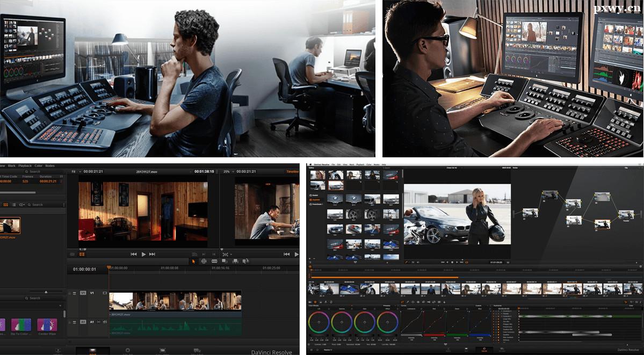Open the Apple menu in Color page window
Image resolution: width=644 pixels, height=355 pixels.
[x=310, y=164]
